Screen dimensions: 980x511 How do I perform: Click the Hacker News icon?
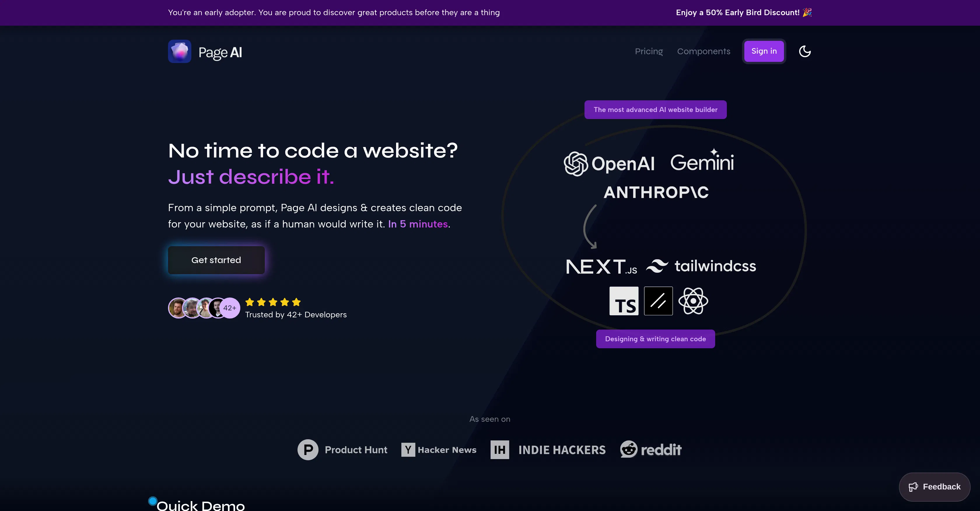coord(438,449)
